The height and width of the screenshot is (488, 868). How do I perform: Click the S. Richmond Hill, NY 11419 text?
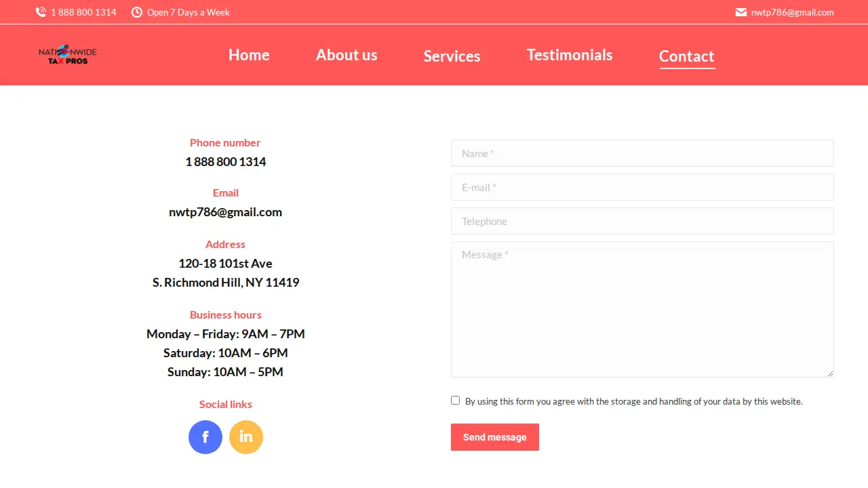(226, 283)
